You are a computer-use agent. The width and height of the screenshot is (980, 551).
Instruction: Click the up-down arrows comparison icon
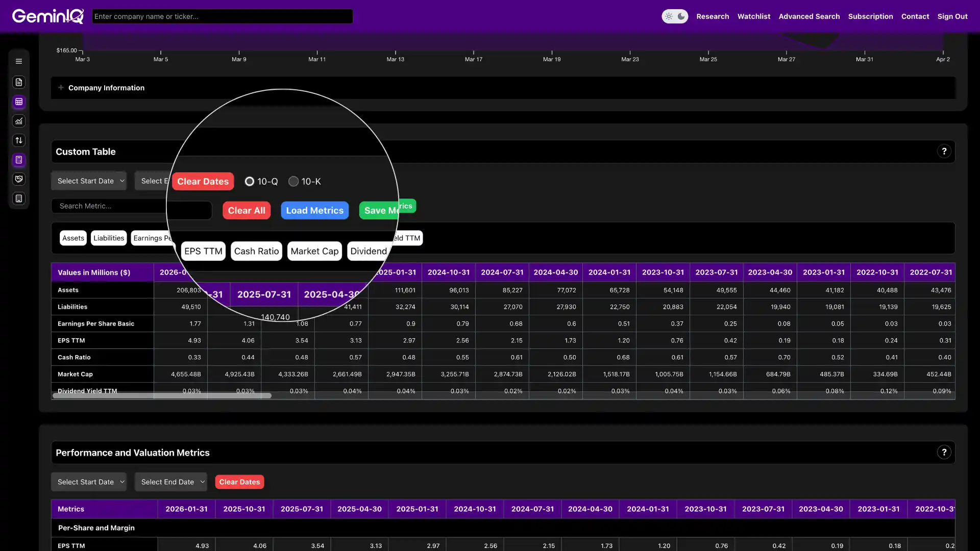point(19,140)
